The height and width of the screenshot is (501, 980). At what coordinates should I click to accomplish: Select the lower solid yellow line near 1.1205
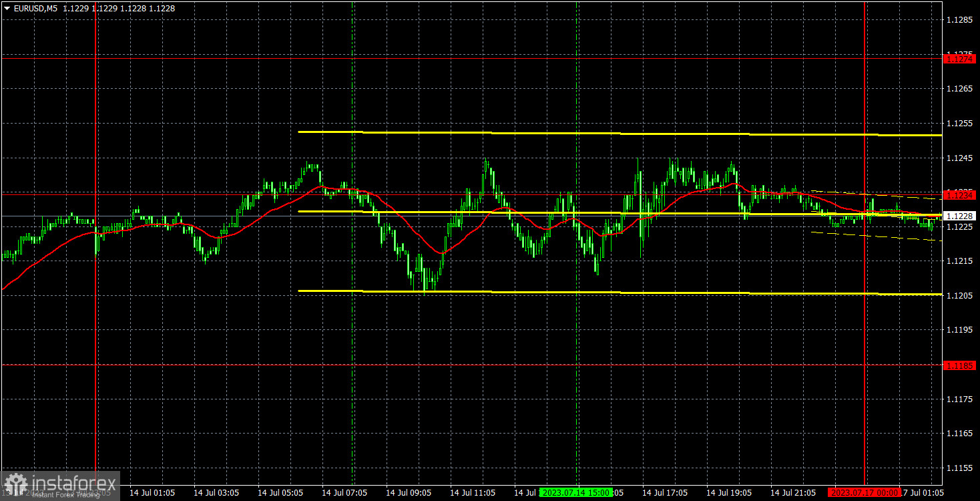coord(620,293)
